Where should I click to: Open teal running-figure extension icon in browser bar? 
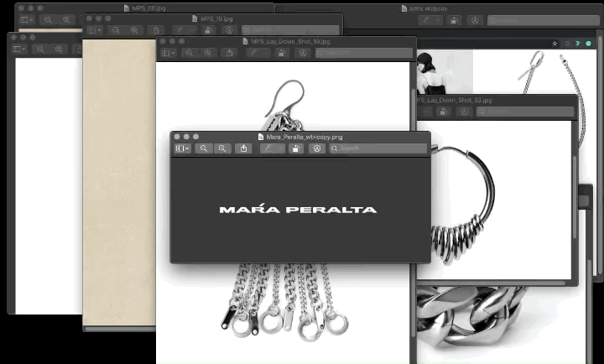pos(578,44)
